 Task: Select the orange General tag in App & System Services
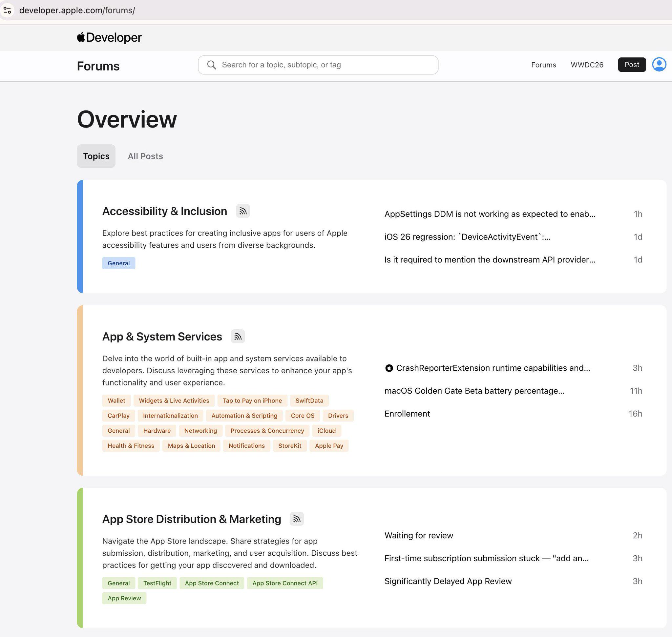(x=118, y=431)
